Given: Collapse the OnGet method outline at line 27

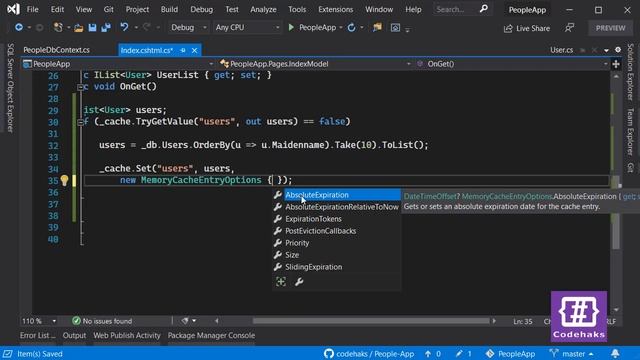Looking at the screenshot, I should point(80,87).
